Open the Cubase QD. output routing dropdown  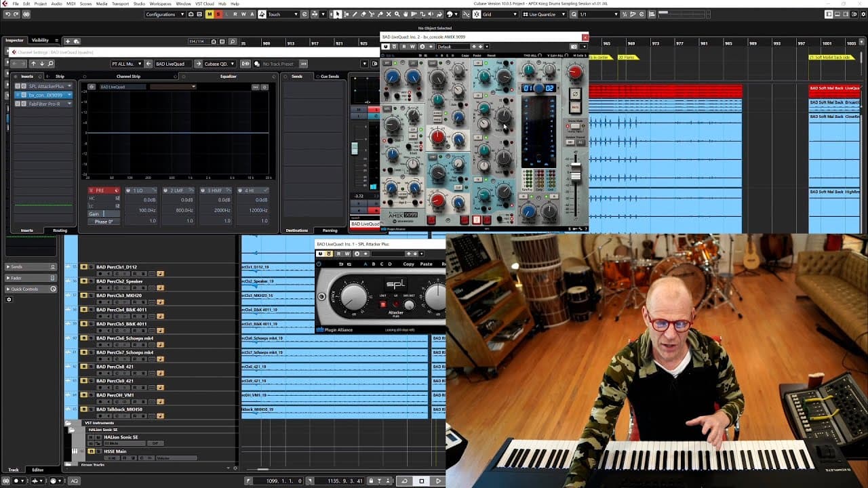[x=220, y=64]
